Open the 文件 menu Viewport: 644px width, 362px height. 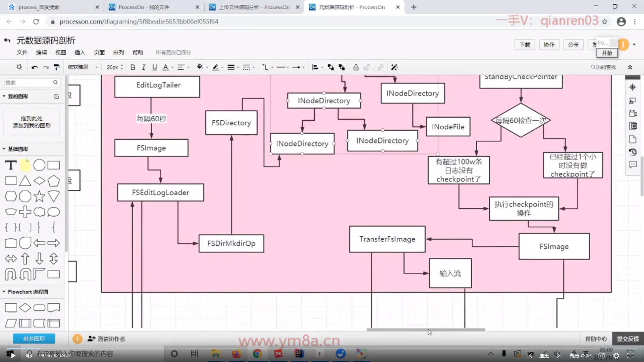click(22, 52)
